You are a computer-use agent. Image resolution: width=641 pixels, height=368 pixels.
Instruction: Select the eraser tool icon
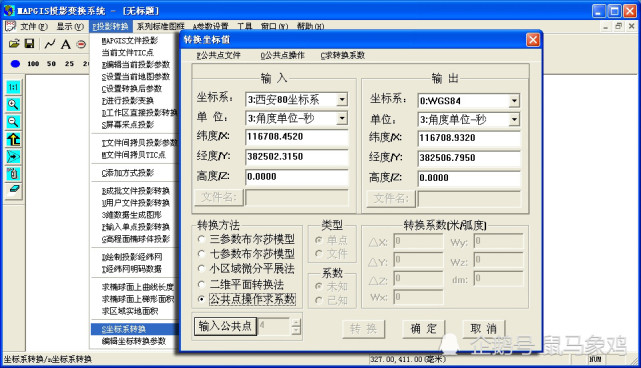coord(13,190)
